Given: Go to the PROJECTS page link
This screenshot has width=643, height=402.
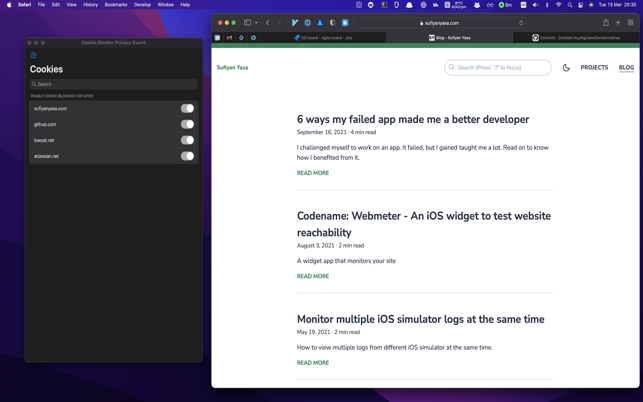Looking at the screenshot, I should tap(594, 67).
